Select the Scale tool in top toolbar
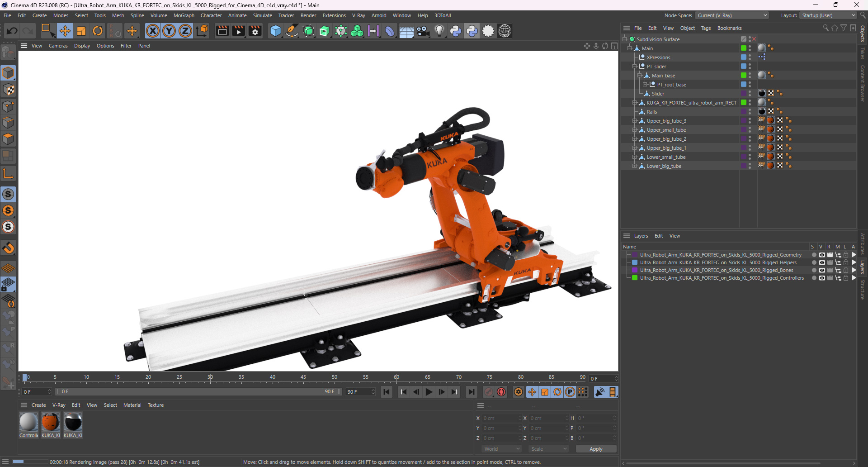 pos(81,31)
